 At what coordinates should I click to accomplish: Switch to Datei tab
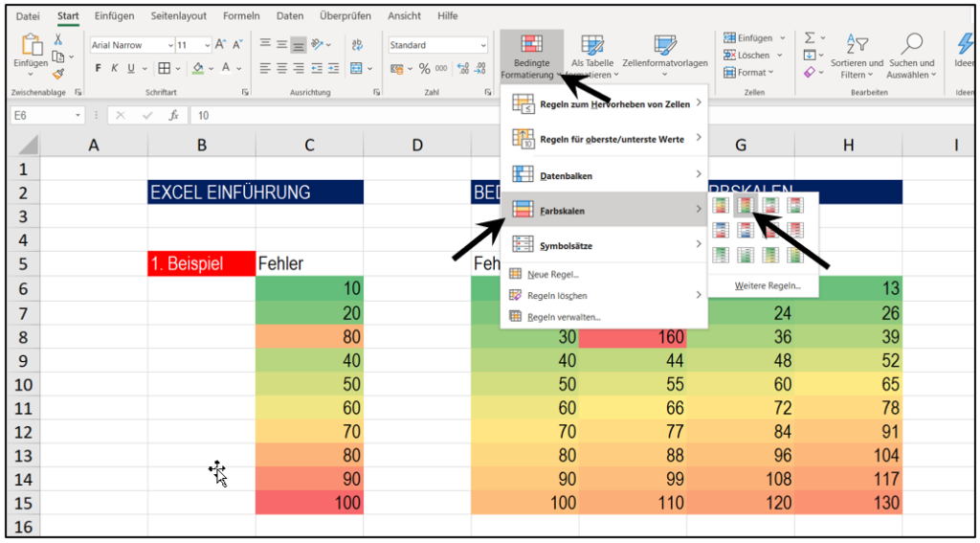click(x=28, y=16)
